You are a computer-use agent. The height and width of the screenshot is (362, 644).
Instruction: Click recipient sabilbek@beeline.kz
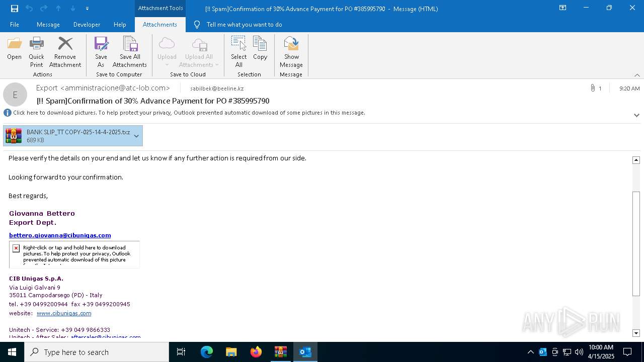tap(217, 88)
